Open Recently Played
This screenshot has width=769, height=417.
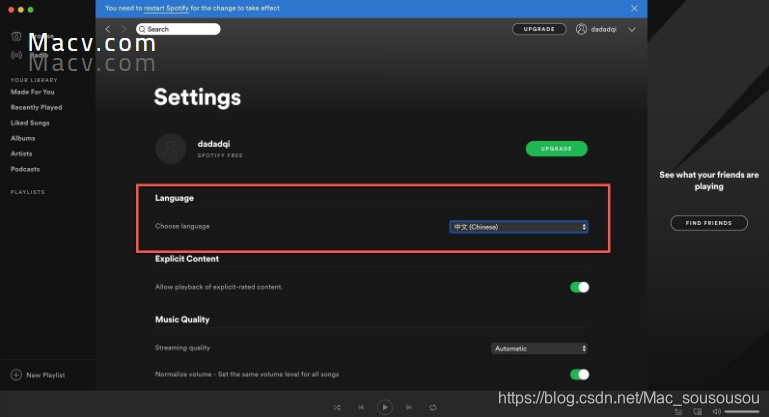point(36,107)
